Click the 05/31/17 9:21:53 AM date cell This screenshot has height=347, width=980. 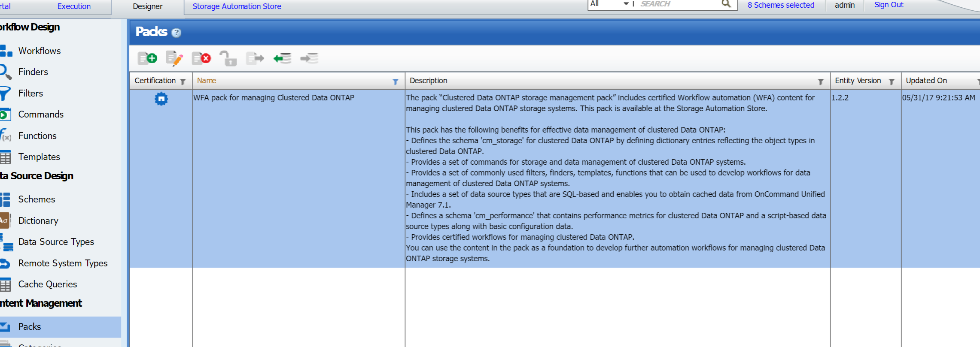pos(939,98)
